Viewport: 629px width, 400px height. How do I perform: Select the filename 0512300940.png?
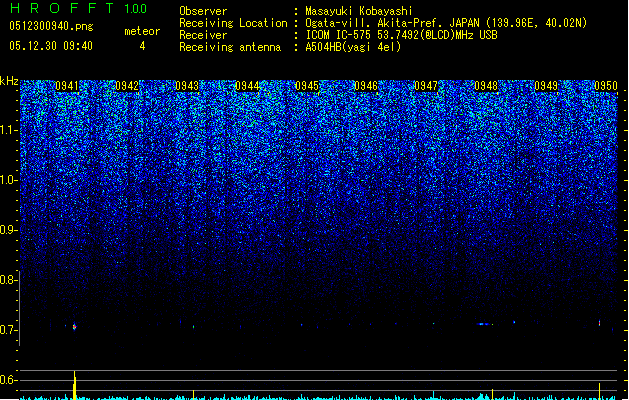point(51,26)
